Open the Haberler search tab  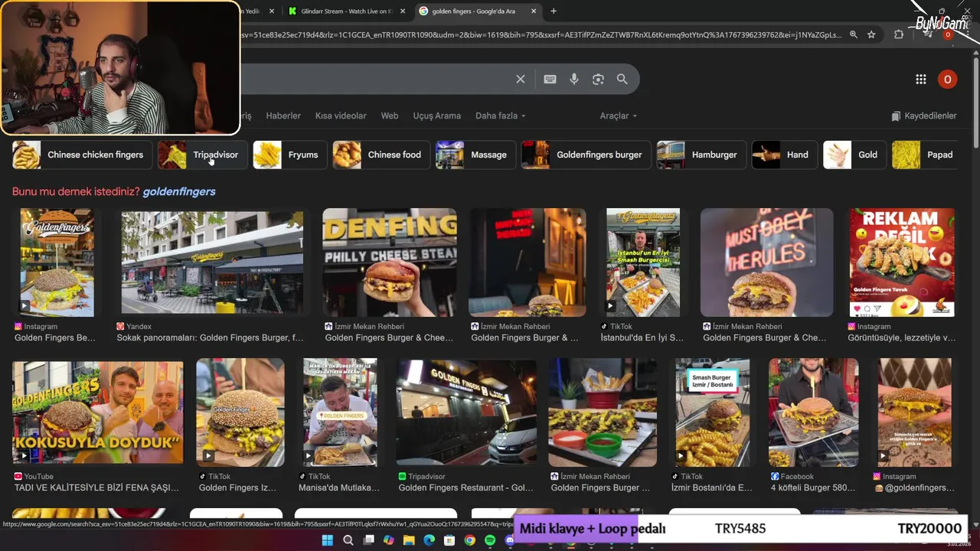(283, 116)
